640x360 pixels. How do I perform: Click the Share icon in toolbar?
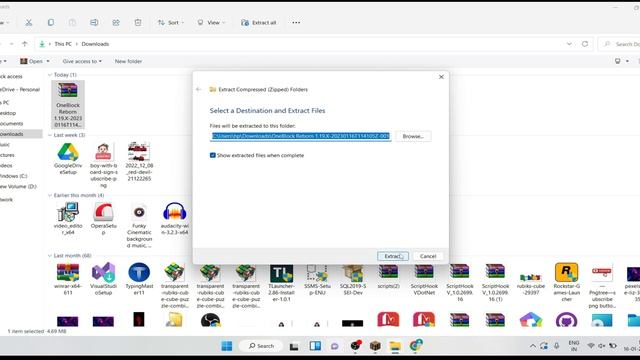(x=116, y=22)
